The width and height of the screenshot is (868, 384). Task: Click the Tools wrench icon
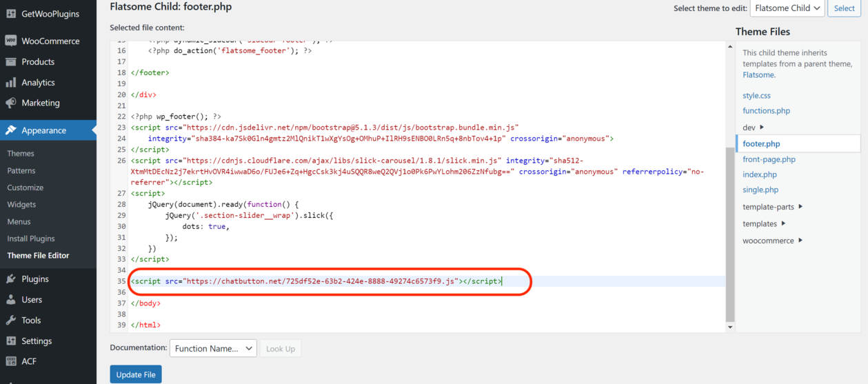pyautogui.click(x=11, y=321)
